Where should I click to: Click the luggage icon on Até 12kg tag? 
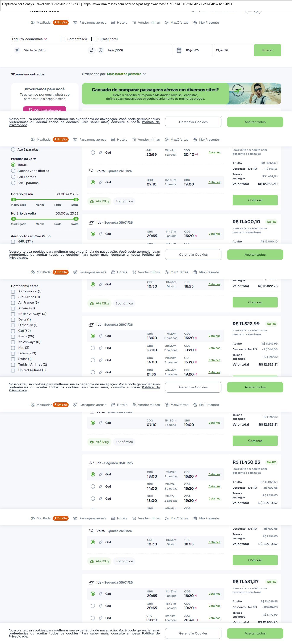[x=92, y=202]
